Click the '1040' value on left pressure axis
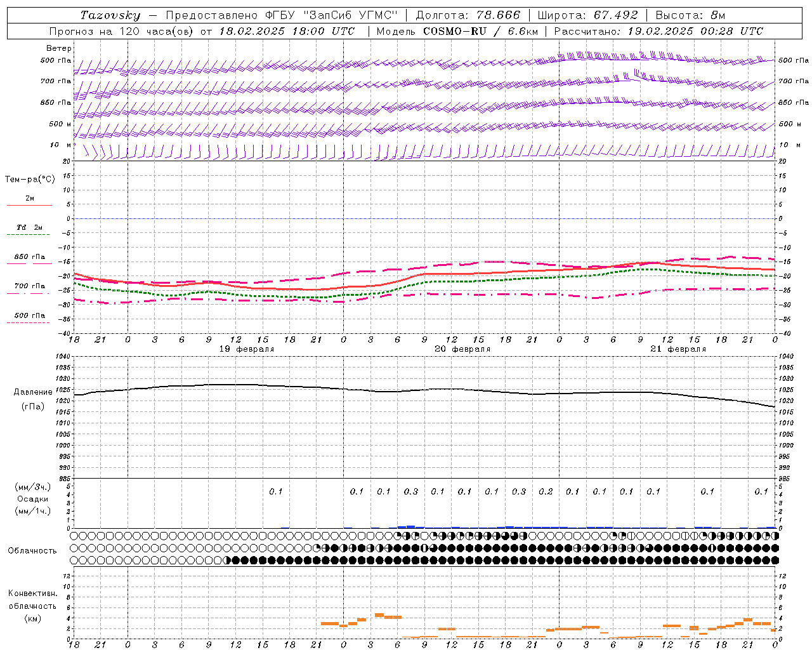812x650 pixels. point(62,357)
